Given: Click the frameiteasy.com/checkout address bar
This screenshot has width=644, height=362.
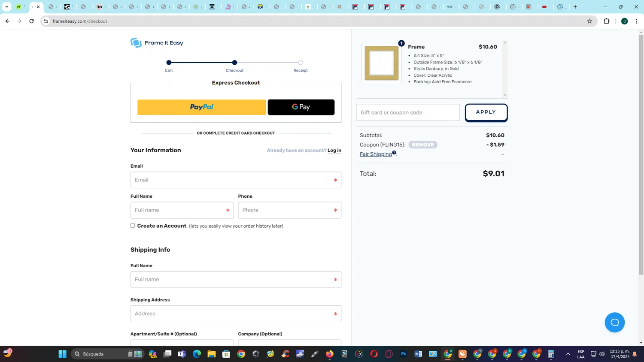Looking at the screenshot, I should (x=318, y=21).
